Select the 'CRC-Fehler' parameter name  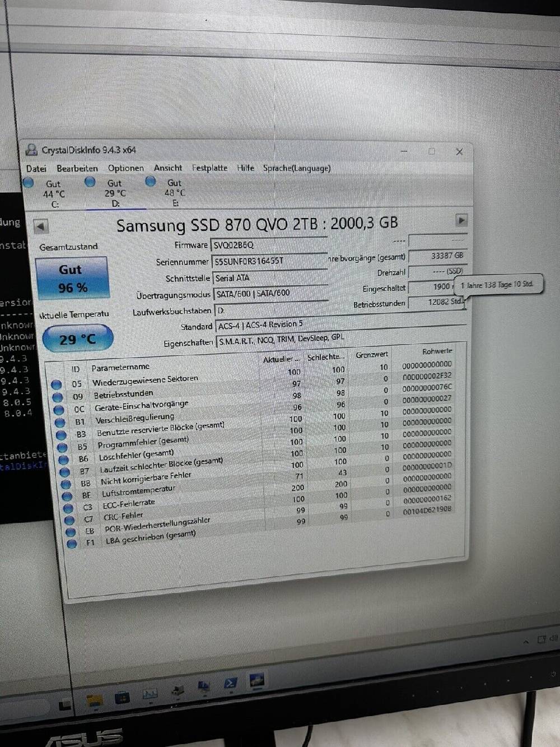(123, 517)
